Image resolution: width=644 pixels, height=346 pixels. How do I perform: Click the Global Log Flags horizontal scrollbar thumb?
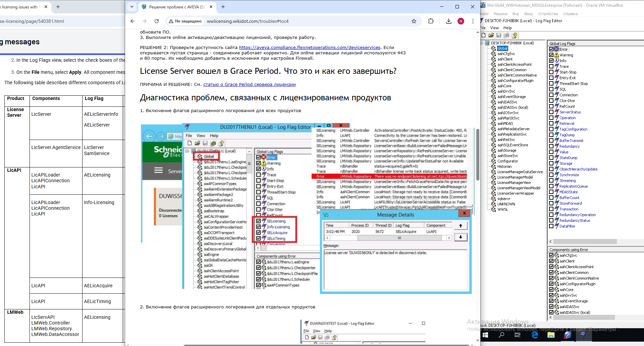[585, 242]
